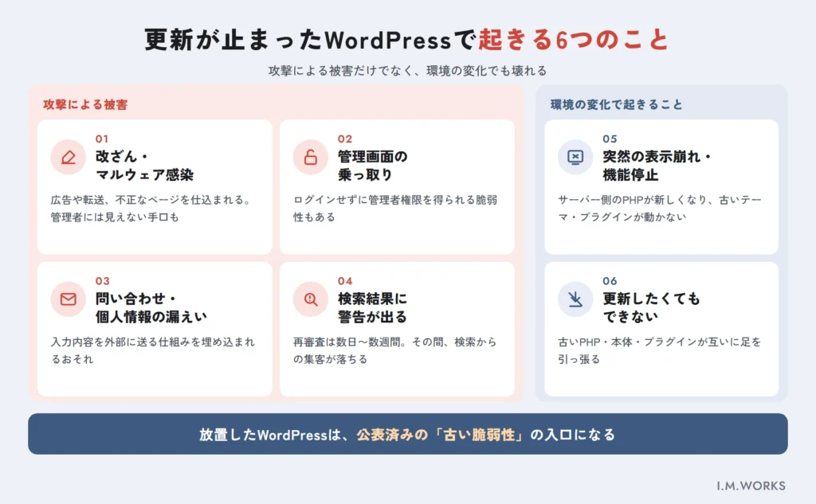Click the pencil edit icon in card 01

coord(69,157)
